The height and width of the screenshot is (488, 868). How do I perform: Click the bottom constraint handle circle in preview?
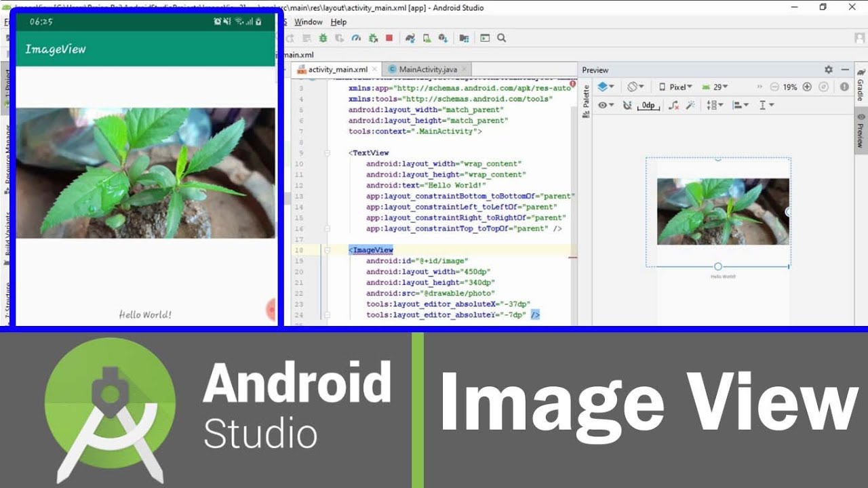(x=718, y=266)
